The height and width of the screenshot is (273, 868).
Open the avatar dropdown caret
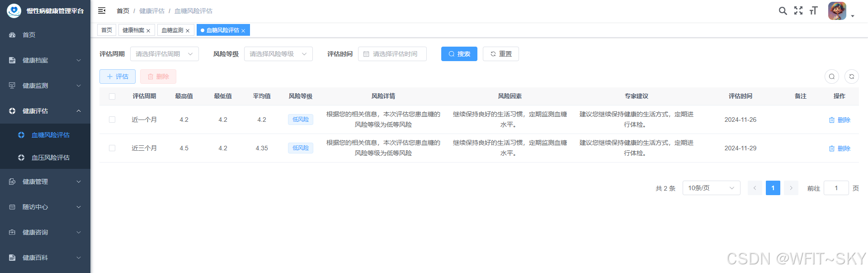853,16
